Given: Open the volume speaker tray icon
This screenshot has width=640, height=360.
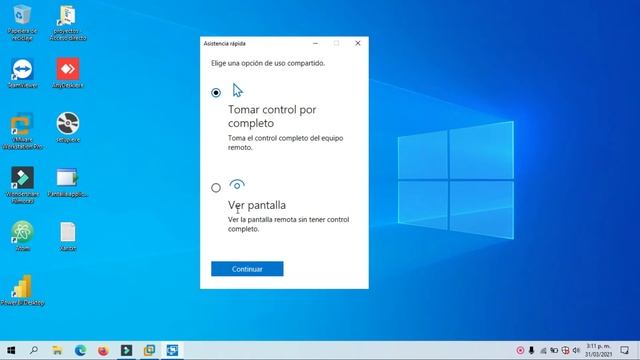Looking at the screenshot, I should (576, 350).
